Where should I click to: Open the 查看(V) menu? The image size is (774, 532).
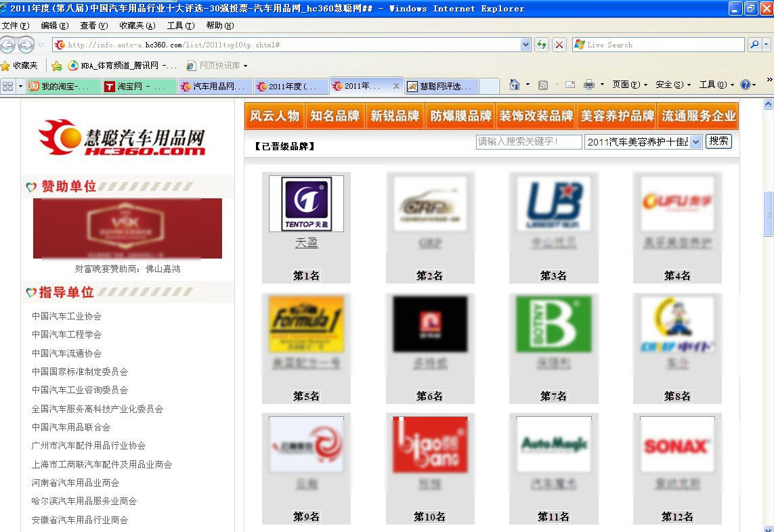click(94, 26)
